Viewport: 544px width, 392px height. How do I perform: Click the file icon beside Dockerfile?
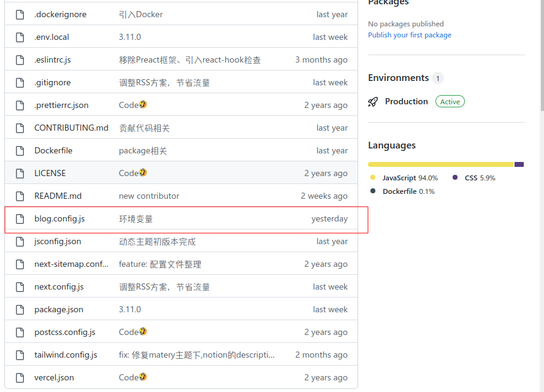click(19, 150)
